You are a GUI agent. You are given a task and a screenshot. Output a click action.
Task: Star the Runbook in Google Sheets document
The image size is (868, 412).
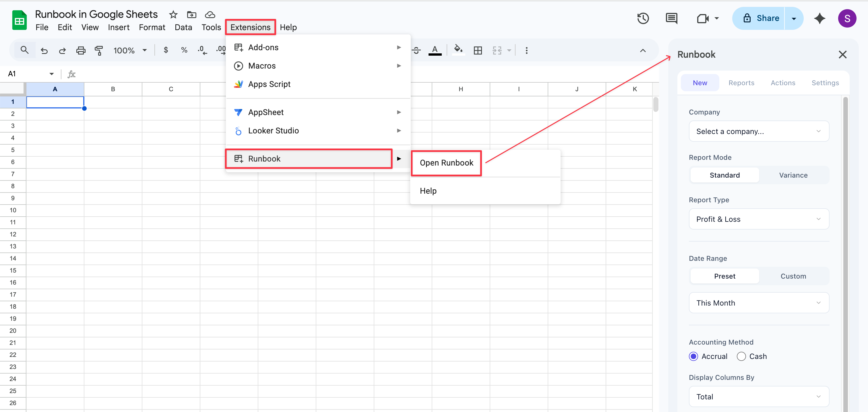click(173, 14)
